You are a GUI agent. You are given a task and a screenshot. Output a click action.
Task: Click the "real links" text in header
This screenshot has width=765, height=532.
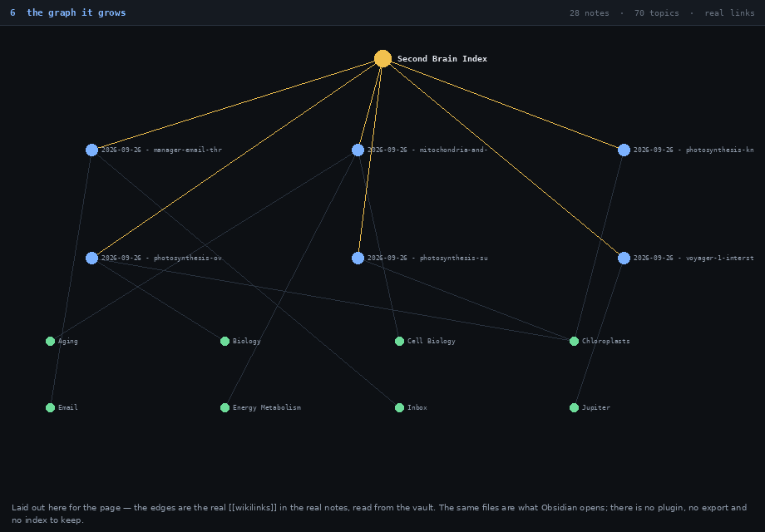(729, 13)
